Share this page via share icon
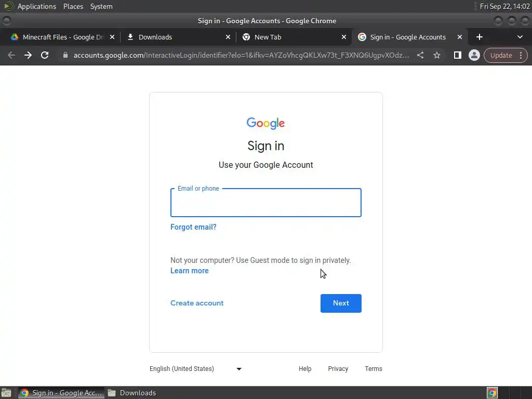This screenshot has width=532, height=399. coord(420,55)
